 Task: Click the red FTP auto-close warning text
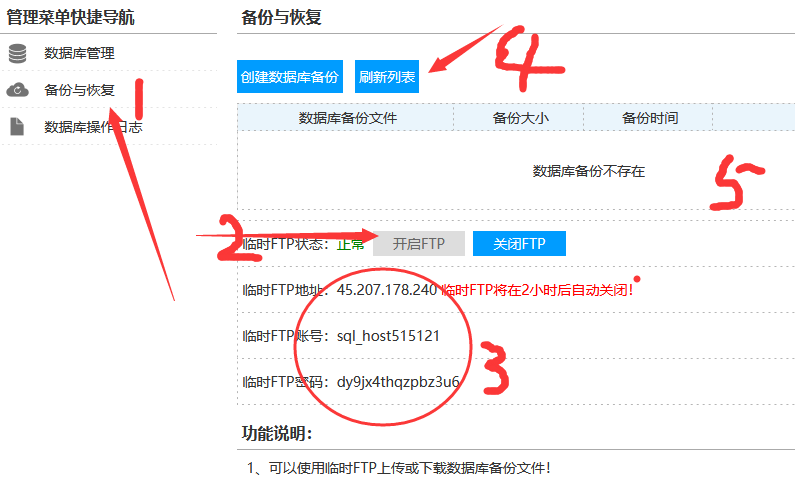(x=537, y=290)
